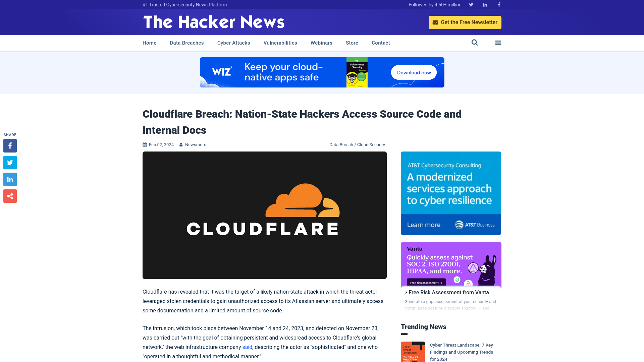Viewport: 644px width, 362px height.
Task: Select the Data Breaches menu item
Action: [x=186, y=43]
